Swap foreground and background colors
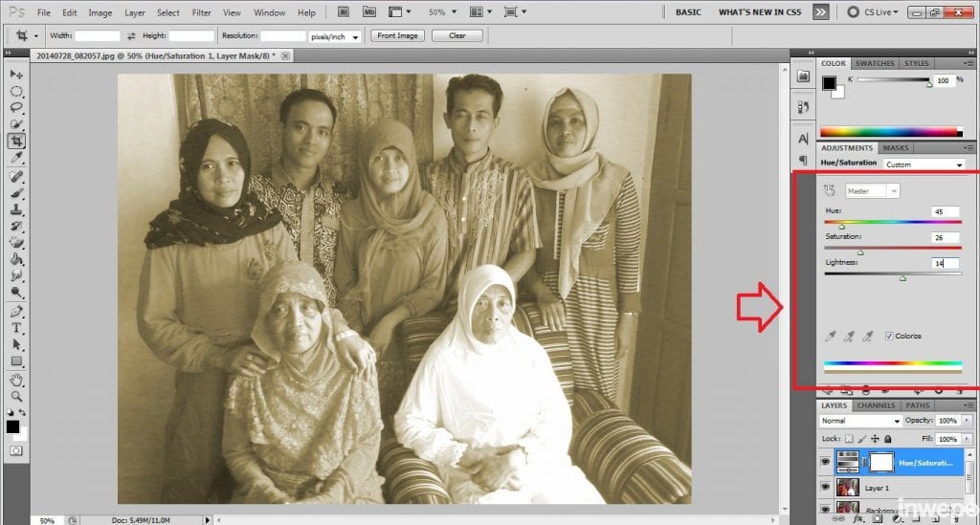This screenshot has height=525, width=980. click(22, 412)
